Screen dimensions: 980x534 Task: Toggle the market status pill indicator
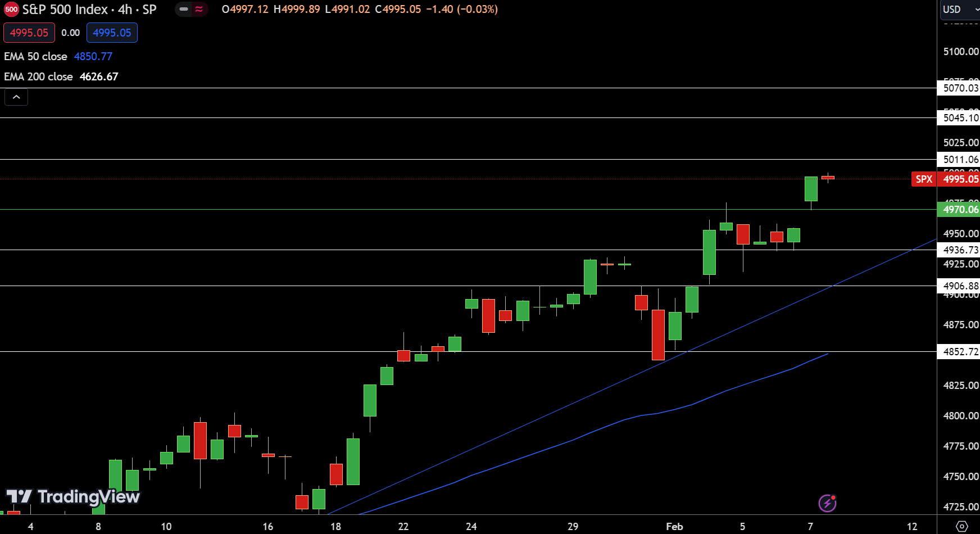(184, 9)
